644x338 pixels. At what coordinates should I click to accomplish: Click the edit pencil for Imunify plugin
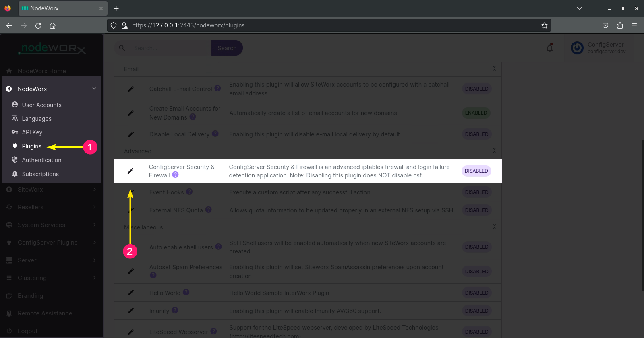point(131,311)
